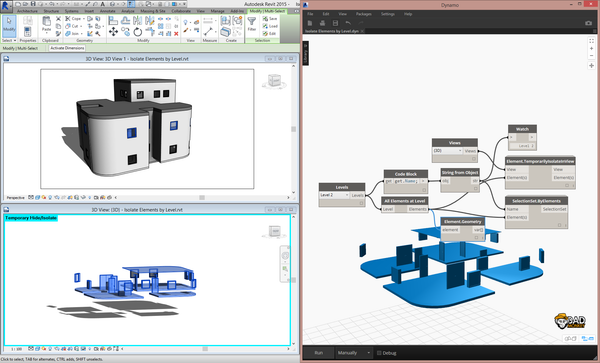Toggle preview checkbox on Element.TemporarilyIsolateInView node
600x363 pixels.
[x=567, y=186]
